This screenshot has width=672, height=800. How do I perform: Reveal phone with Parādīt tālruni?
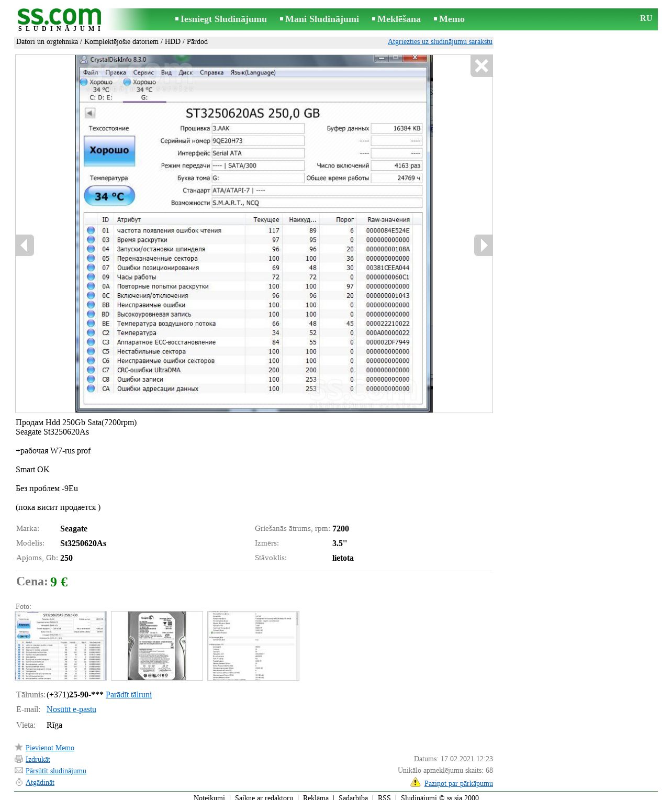click(129, 695)
